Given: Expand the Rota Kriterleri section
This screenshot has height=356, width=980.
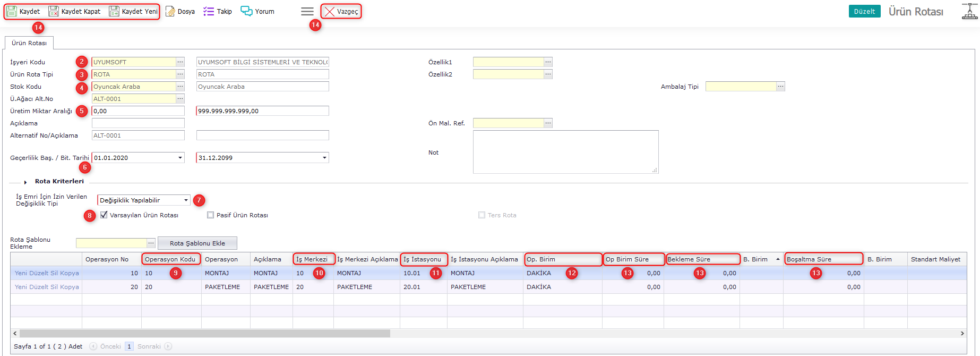Looking at the screenshot, I should (25, 182).
